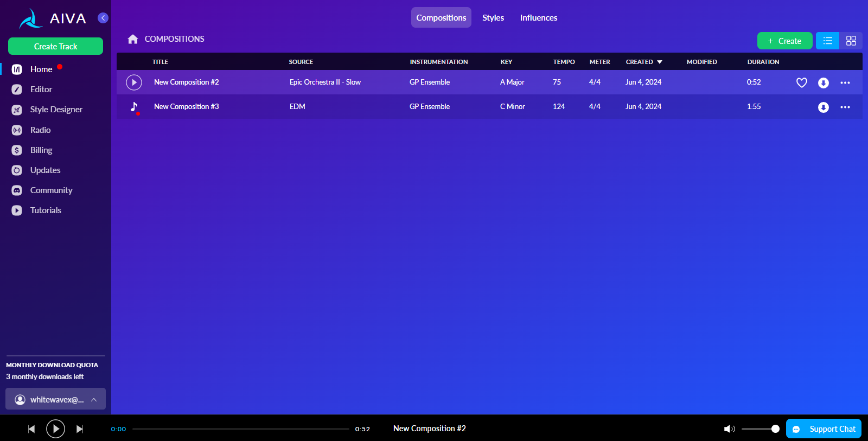Seek within the playback progress bar
The image size is (868, 441).
241,429
